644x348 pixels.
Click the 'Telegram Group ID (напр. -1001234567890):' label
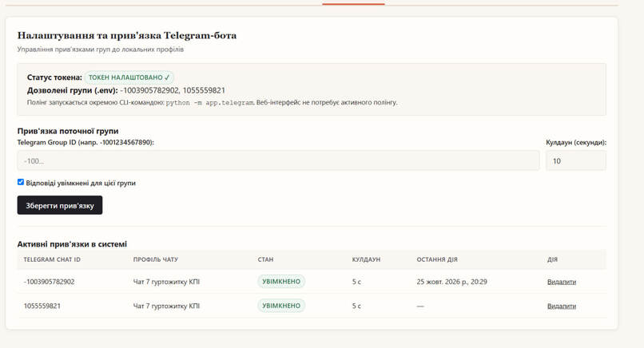(85, 142)
